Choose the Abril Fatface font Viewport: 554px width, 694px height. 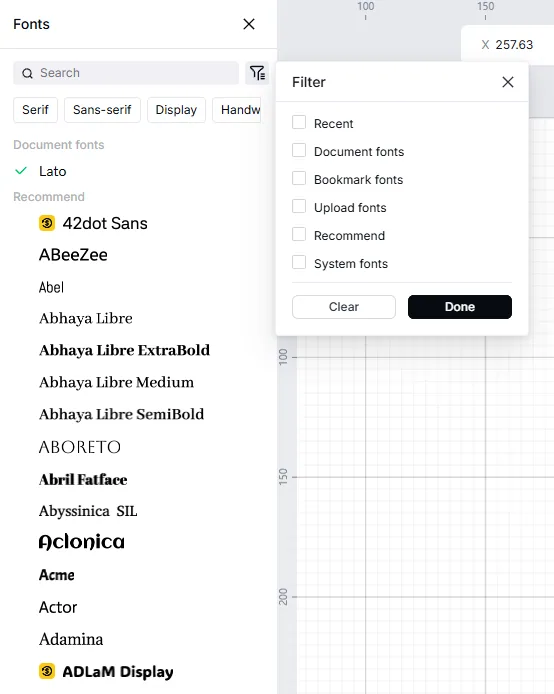pos(83,479)
